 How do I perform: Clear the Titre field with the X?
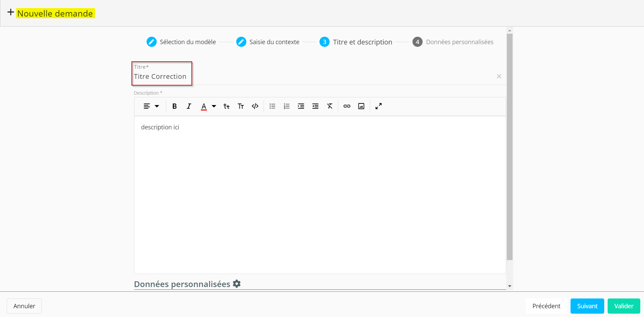point(499,76)
